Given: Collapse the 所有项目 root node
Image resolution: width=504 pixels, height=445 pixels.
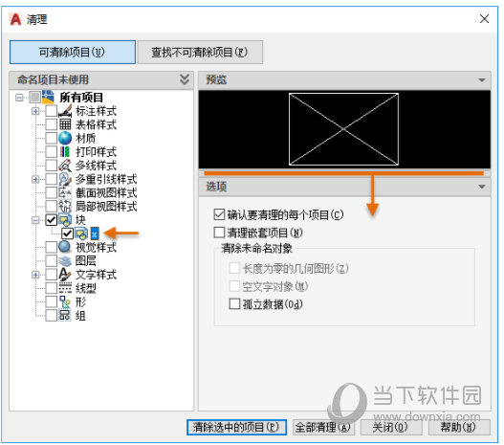Looking at the screenshot, I should (19, 98).
